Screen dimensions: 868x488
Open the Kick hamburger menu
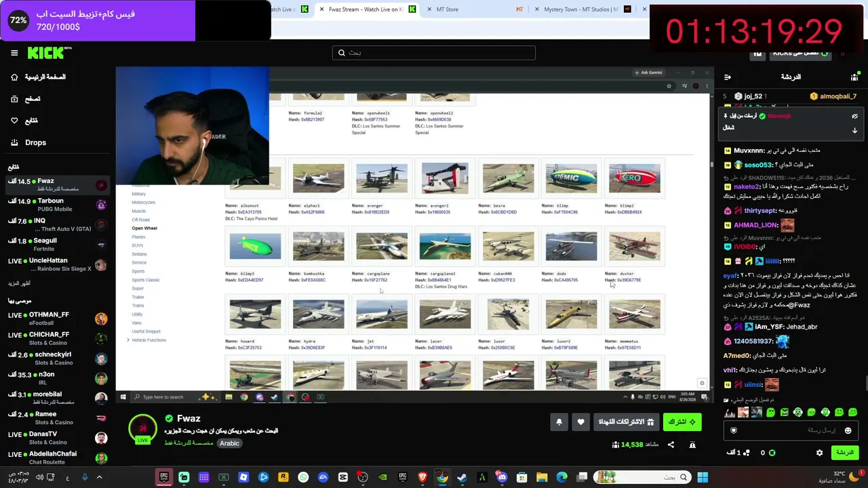click(x=14, y=53)
